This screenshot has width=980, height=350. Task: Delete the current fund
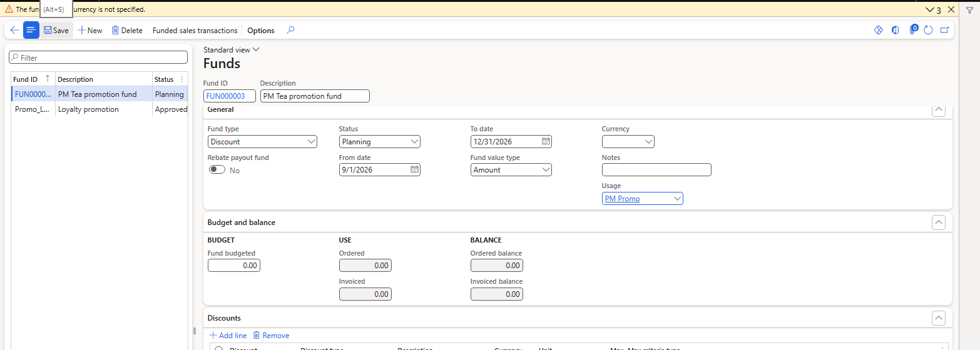click(127, 30)
